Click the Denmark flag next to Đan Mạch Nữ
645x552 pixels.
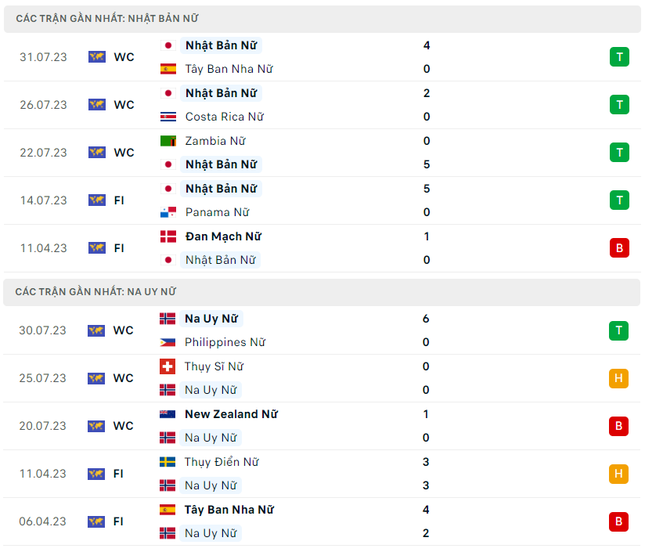click(x=168, y=236)
